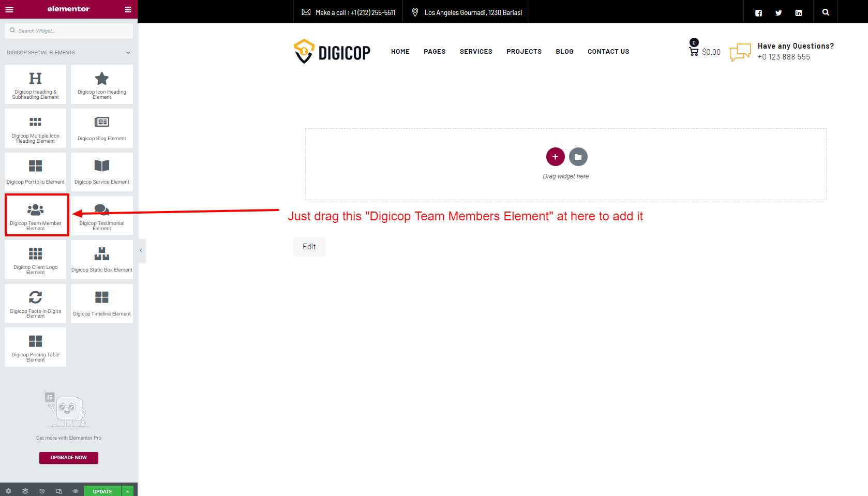The height and width of the screenshot is (496, 868).
Task: Open the navigator layers icon
Action: (25, 491)
